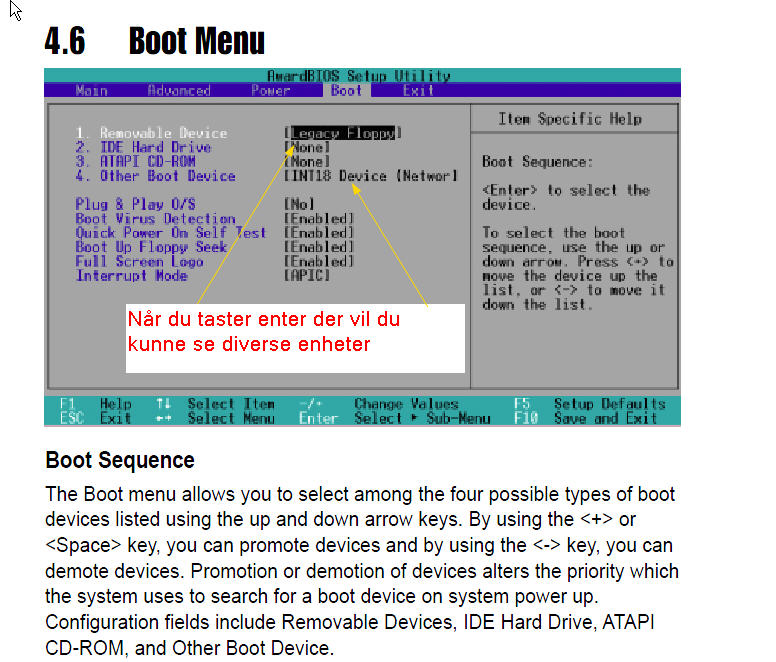This screenshot has width=776, height=662.
Task: Toggle Full Screen Logo Enabled value
Action: coord(319,262)
